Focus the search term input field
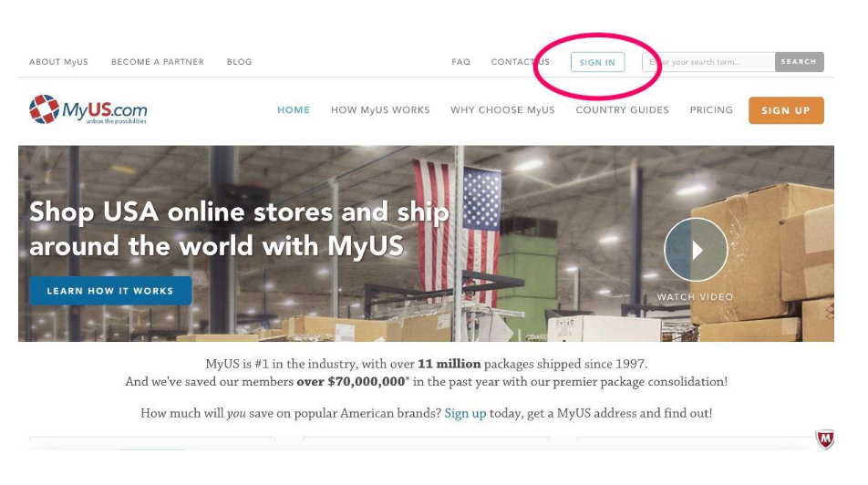868x485 pixels. point(708,62)
